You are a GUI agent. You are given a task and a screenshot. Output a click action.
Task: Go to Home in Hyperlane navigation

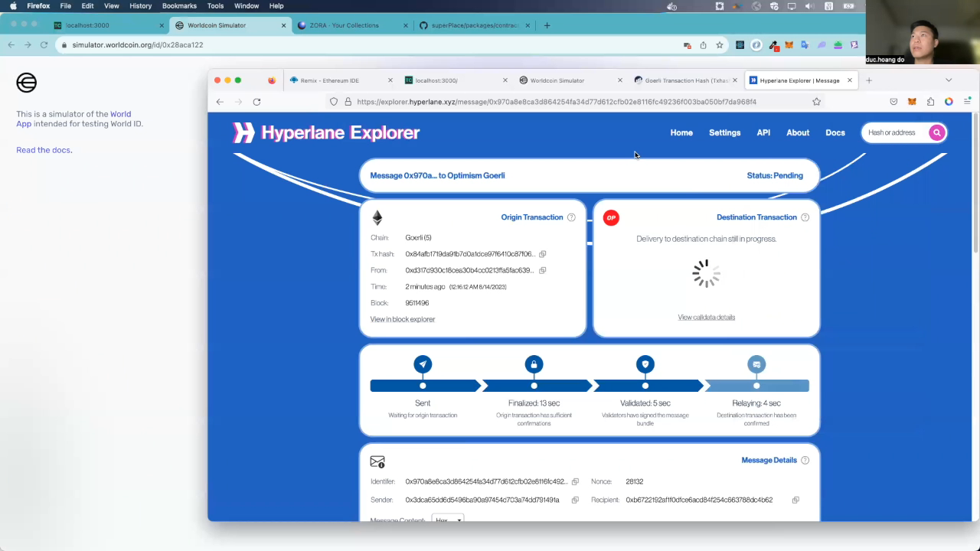click(x=681, y=132)
